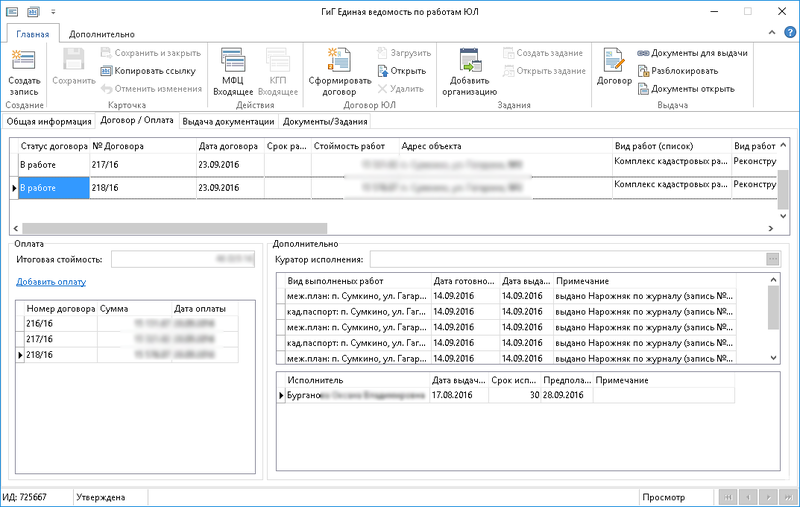Open the Общая информация tab

click(x=48, y=122)
